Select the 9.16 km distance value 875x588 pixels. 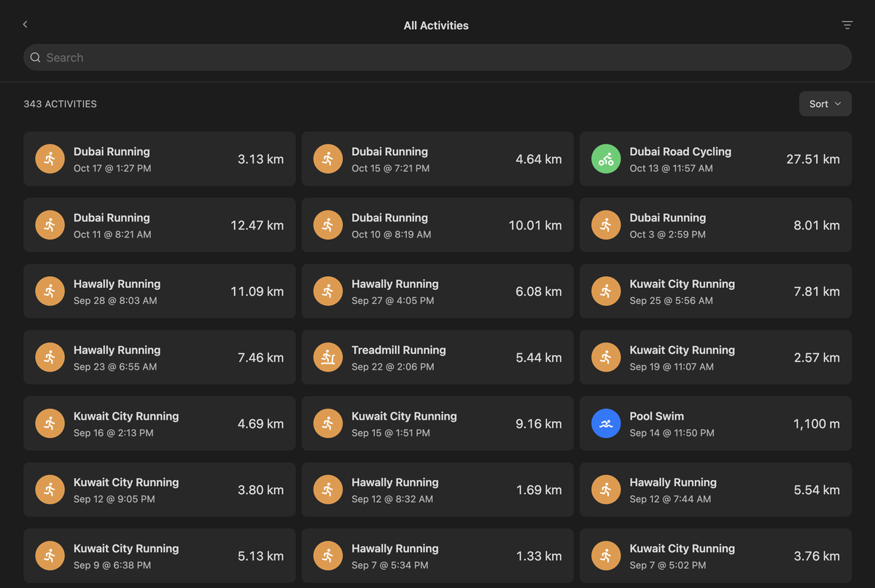click(x=539, y=423)
